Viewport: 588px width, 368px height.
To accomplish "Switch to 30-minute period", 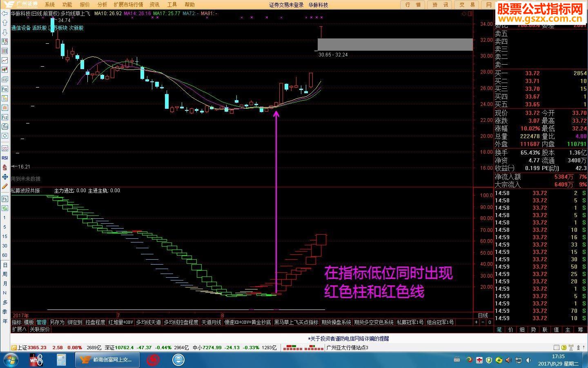I will [x=5, y=246].
